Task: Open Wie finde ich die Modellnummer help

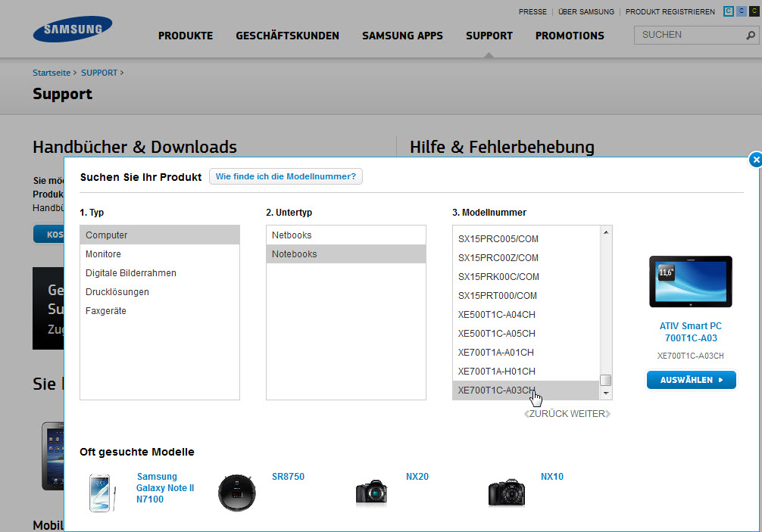Action: (x=286, y=176)
